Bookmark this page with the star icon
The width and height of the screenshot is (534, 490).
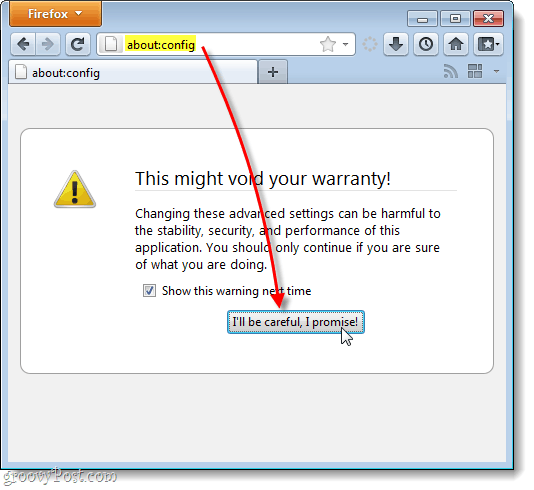[328, 44]
